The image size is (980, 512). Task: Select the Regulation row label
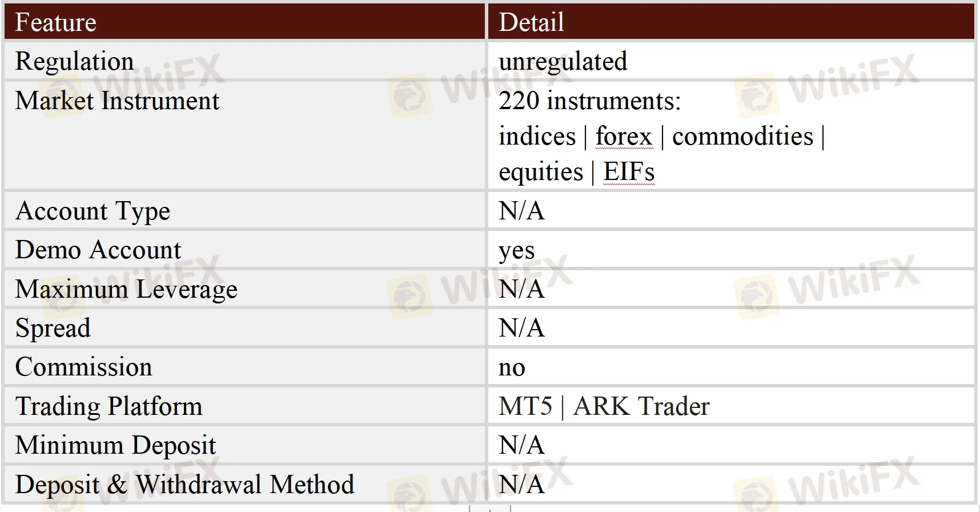click(x=74, y=61)
